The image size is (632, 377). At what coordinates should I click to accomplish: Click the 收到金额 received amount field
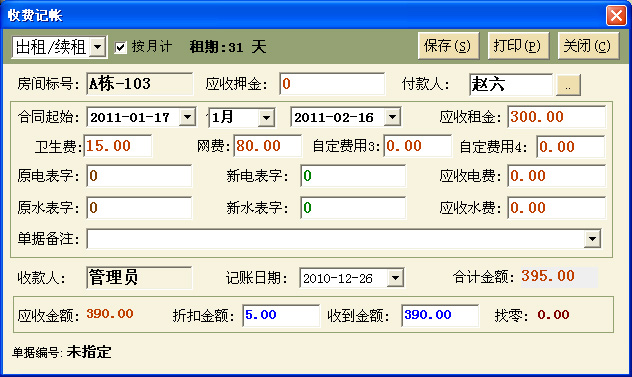tap(440, 315)
